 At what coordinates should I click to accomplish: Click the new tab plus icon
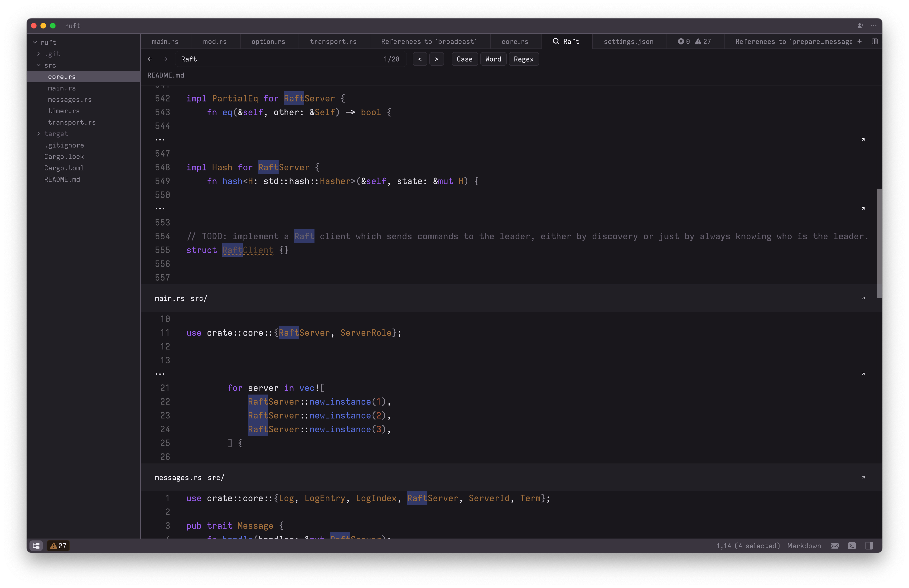coord(859,41)
